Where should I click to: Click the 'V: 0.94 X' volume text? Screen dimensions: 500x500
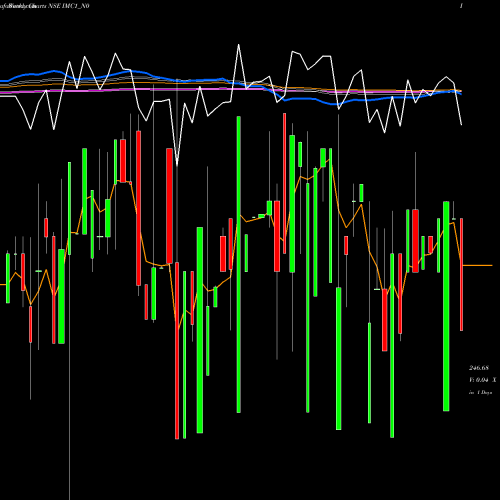(482, 380)
